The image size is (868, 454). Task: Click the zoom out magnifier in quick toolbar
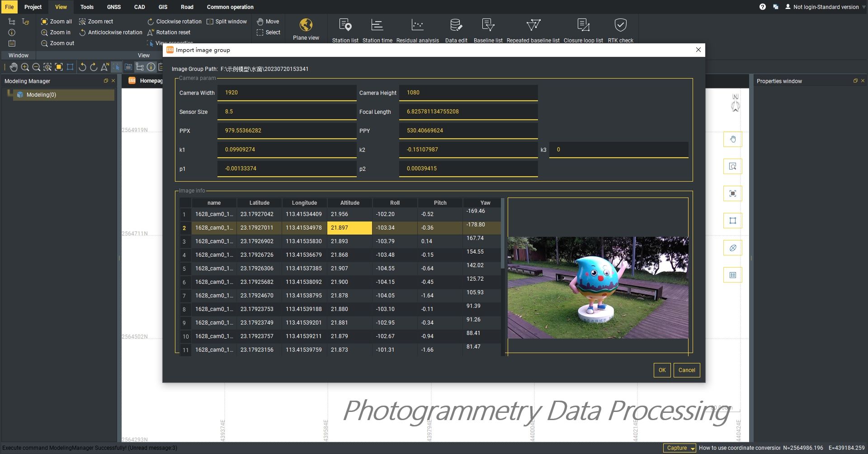tap(36, 67)
